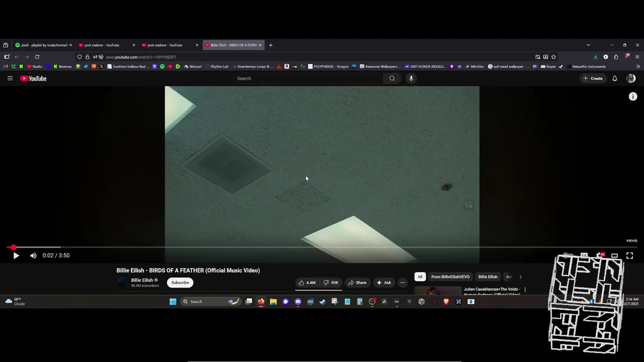This screenshot has height=362, width=644.
Task: Open more actions three-dot menu under video
Action: pyautogui.click(x=403, y=283)
